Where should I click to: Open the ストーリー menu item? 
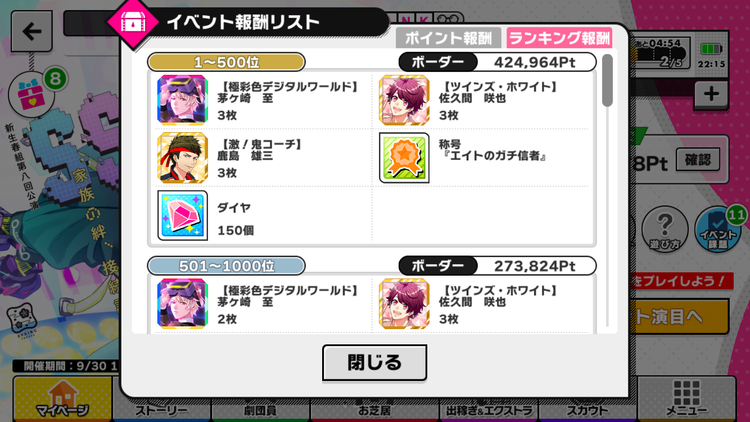click(162, 410)
